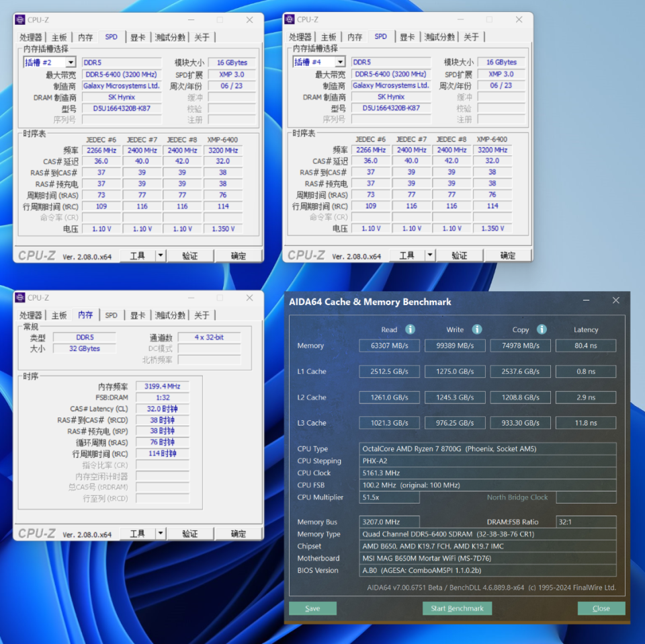Expand the tools arrow in slot #4 window
The height and width of the screenshot is (644, 645).
(x=429, y=255)
